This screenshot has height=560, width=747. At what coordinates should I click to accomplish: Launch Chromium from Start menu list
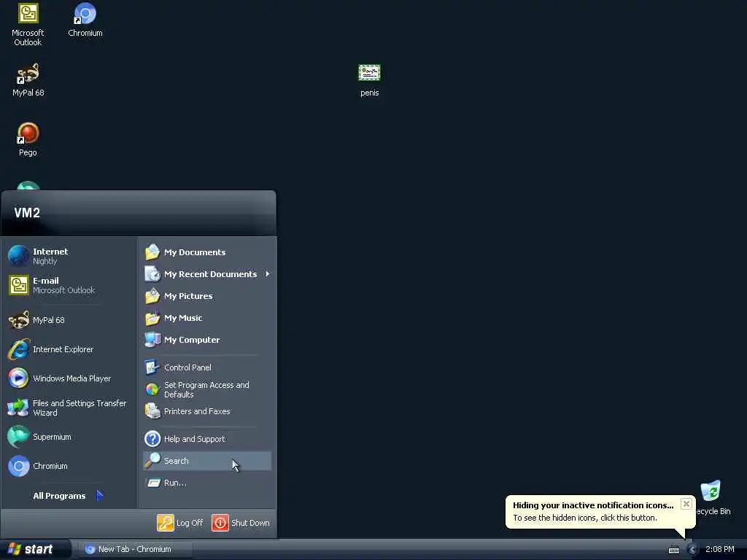pyautogui.click(x=69, y=466)
